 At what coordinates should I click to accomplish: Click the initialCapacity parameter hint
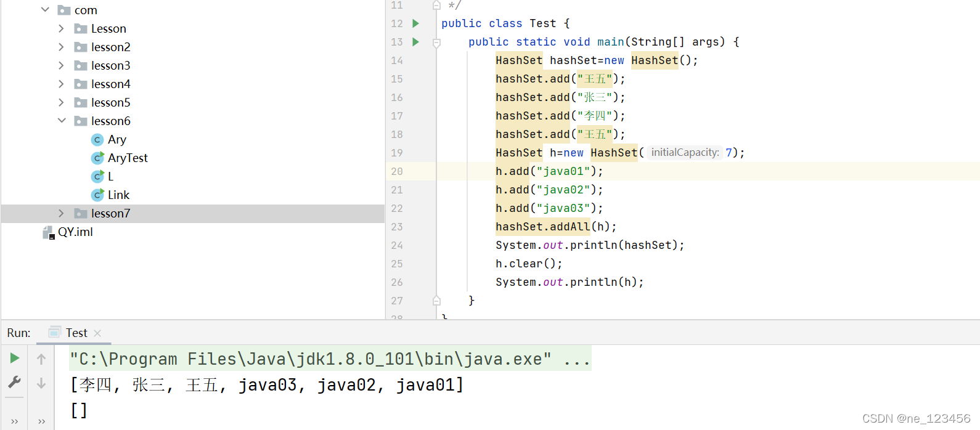point(685,152)
